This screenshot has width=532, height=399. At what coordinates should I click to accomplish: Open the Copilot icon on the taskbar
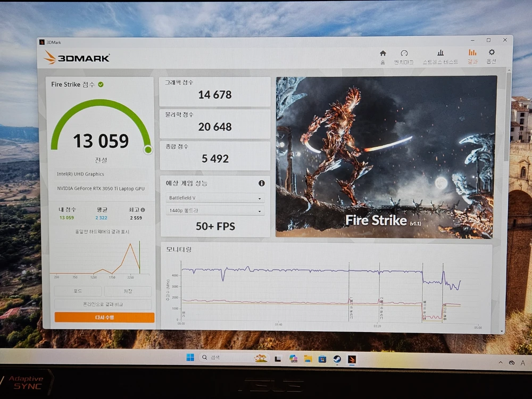coord(293,359)
